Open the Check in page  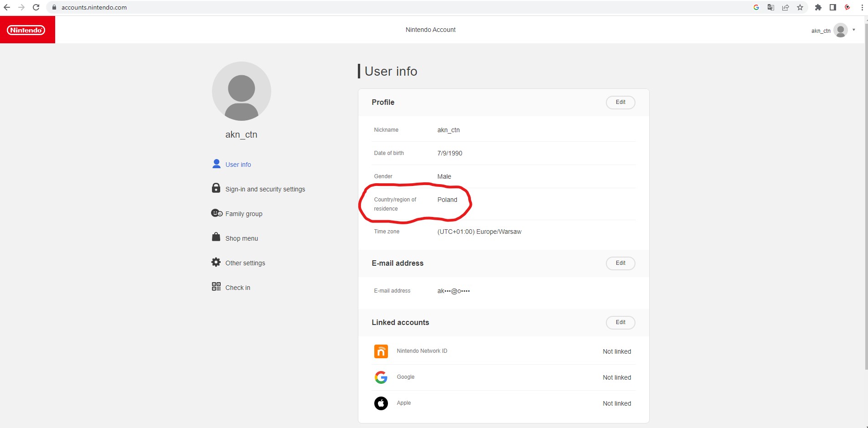(238, 288)
